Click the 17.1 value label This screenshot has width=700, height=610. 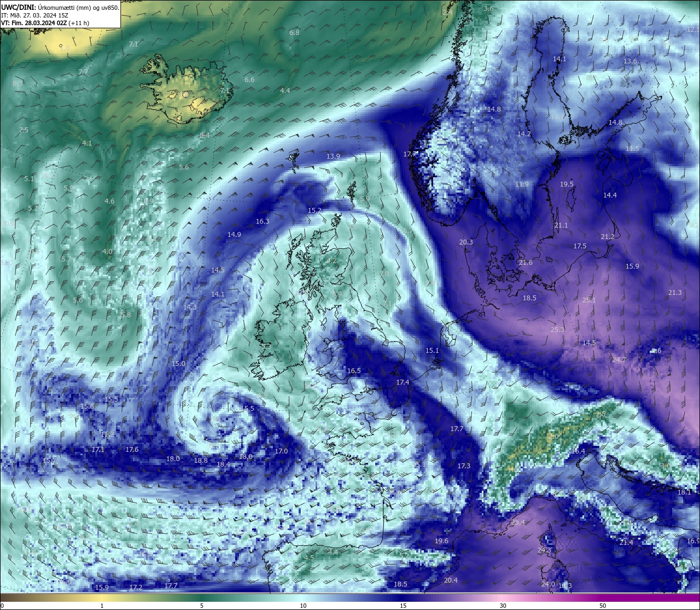click(x=98, y=449)
